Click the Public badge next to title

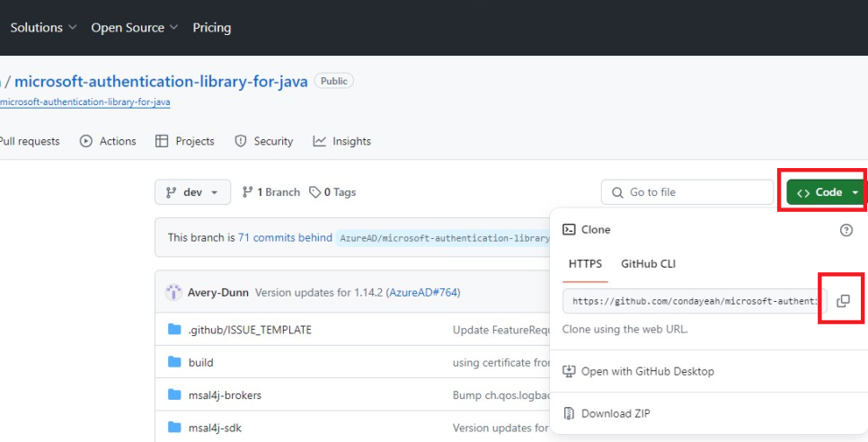click(x=333, y=81)
